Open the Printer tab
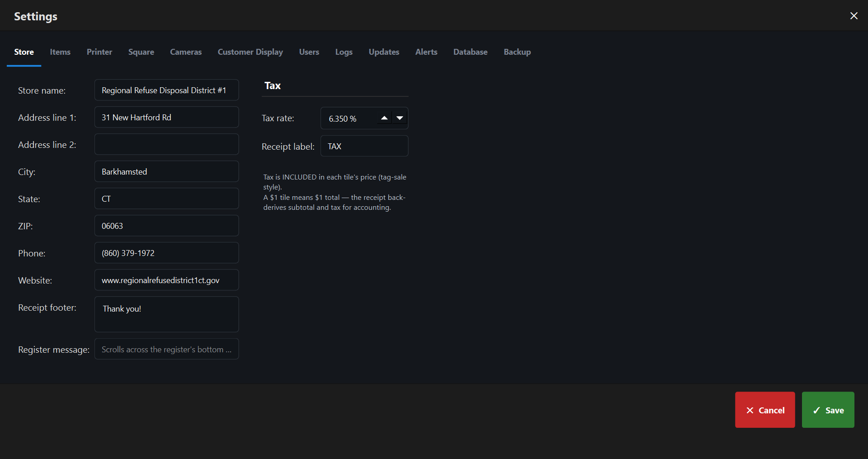 (99, 52)
